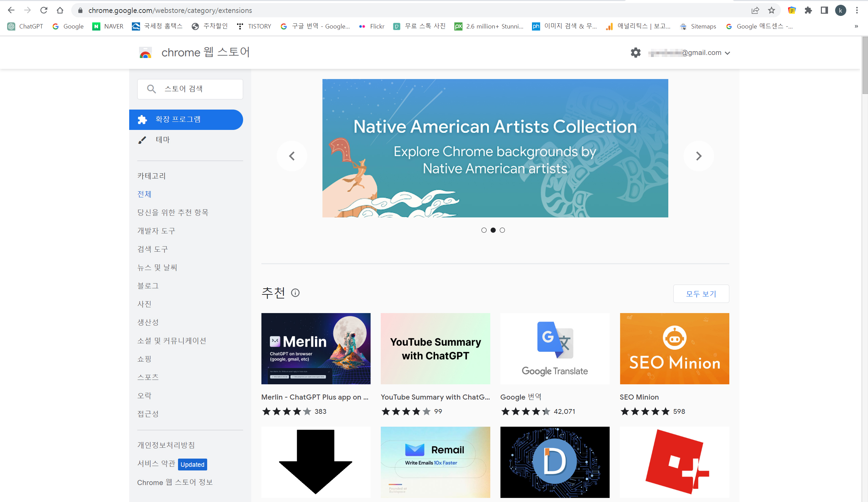Viewport: 868px width, 502px height.
Task: Click the info icon next to 추천
Action: click(x=295, y=293)
